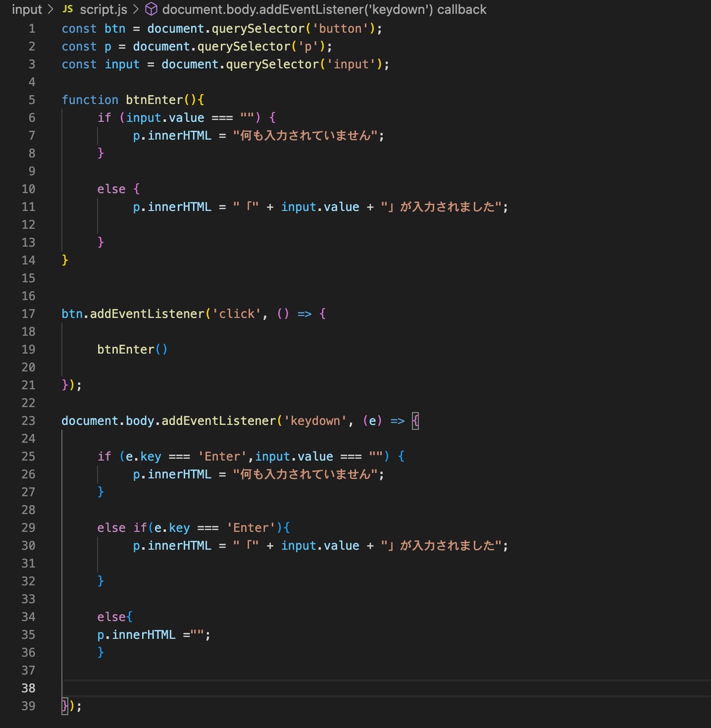Image resolution: width=711 pixels, height=728 pixels.
Task: Click the "何も入力されていません" string on line 26
Action: pyautogui.click(x=305, y=474)
